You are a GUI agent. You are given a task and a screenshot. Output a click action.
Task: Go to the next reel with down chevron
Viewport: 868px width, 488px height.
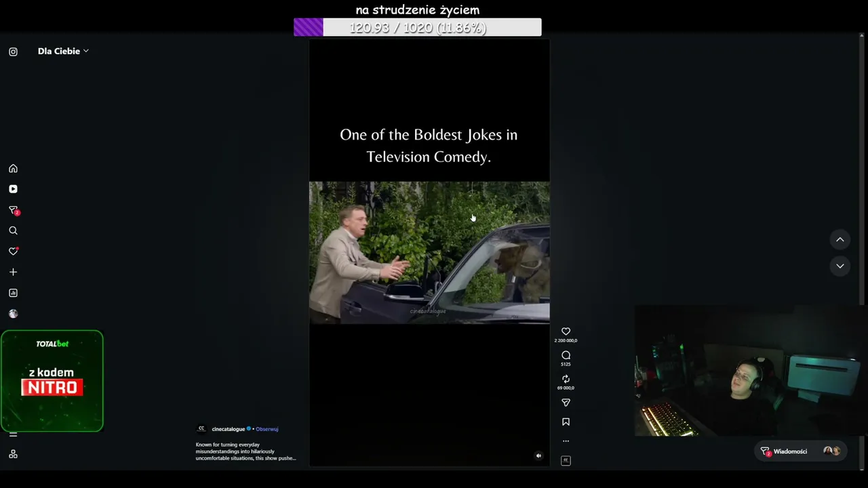point(840,266)
